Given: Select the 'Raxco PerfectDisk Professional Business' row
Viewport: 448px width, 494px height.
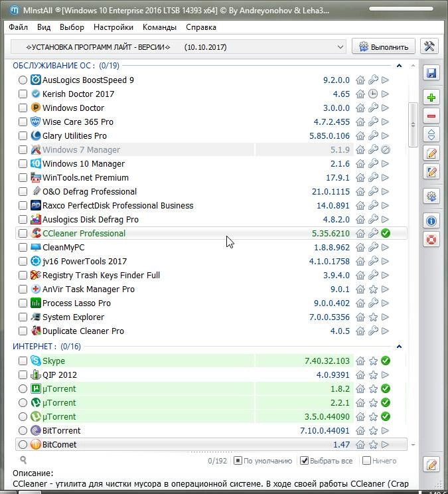Looking at the screenshot, I should [211, 205].
